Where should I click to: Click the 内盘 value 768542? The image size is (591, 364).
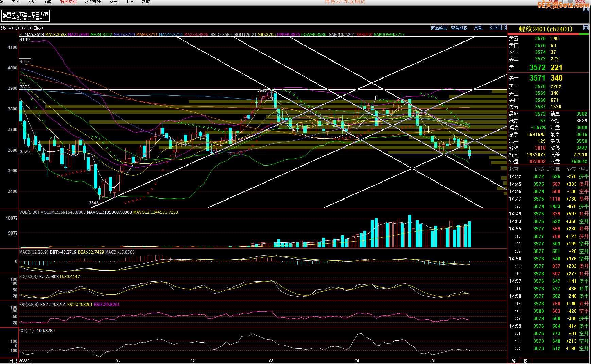(x=579, y=161)
